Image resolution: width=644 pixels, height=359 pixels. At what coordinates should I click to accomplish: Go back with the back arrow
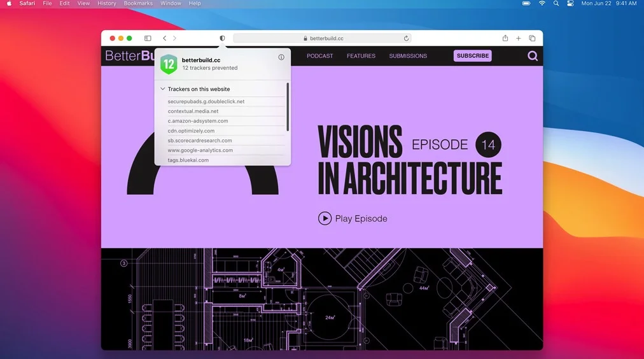(164, 38)
